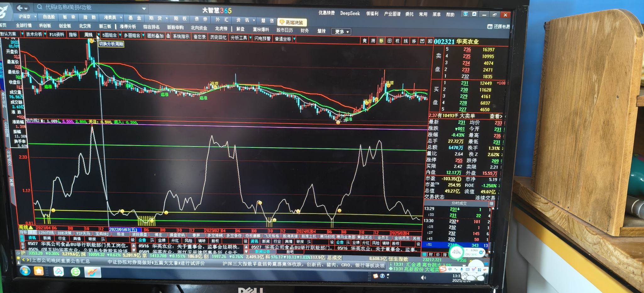
Task: Click the side panel collapse icon
Action: click(430, 41)
